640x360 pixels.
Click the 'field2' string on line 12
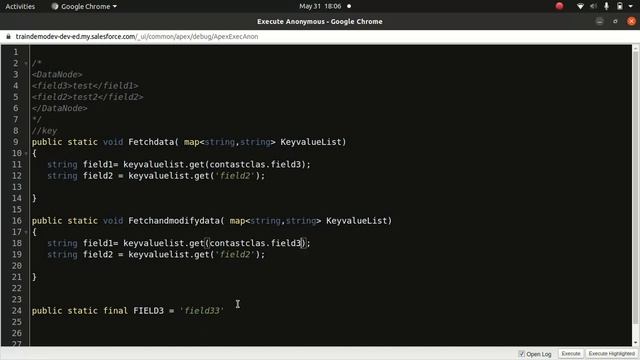pos(235,176)
